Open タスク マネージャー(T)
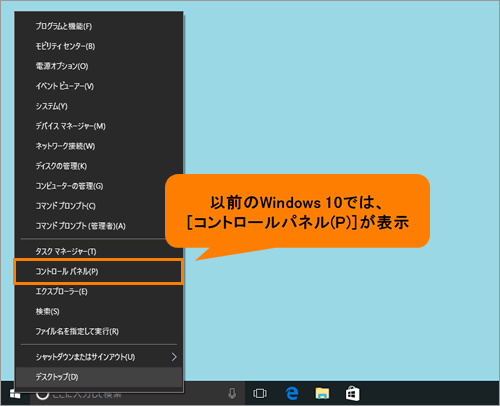Image resolution: width=500 pixels, height=406 pixels. click(99, 251)
